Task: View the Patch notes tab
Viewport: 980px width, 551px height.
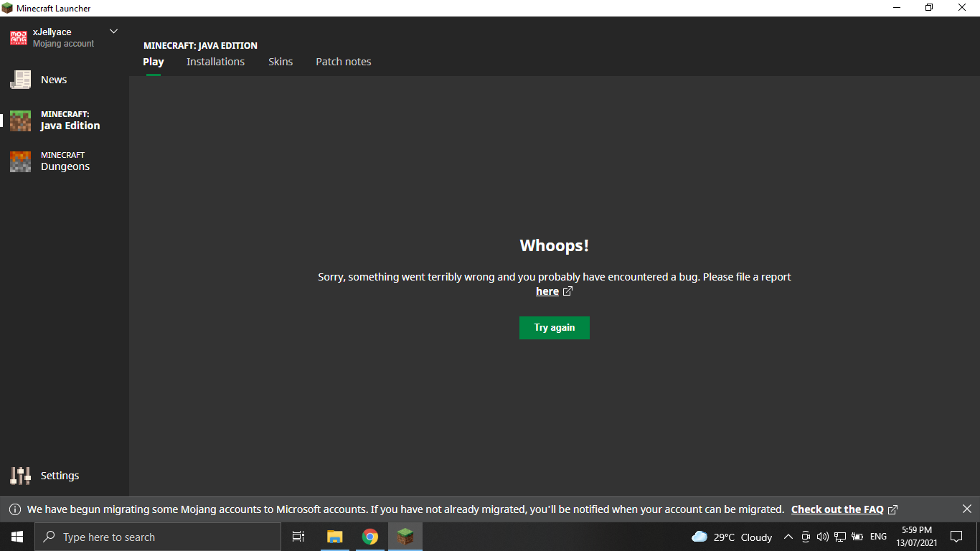Action: click(344, 62)
